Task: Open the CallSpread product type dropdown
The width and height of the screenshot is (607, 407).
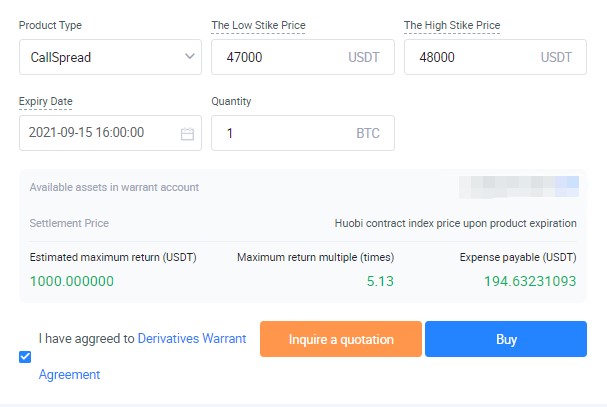Action: pos(100,57)
